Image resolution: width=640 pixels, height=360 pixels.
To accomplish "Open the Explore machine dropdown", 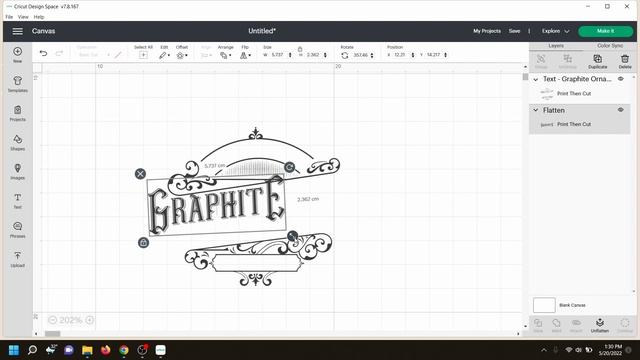I will 555,31.
